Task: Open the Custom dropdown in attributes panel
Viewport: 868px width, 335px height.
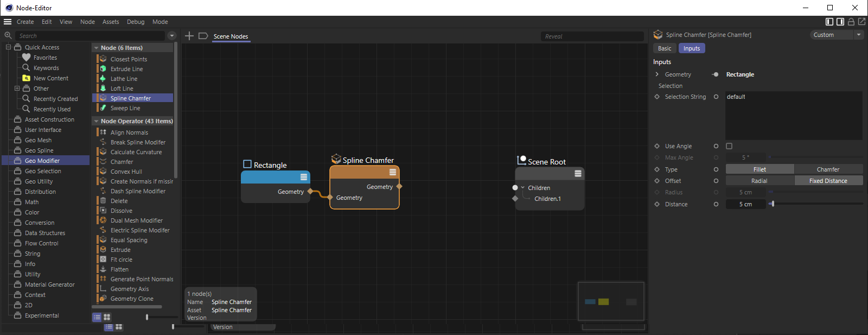Action: pos(836,35)
